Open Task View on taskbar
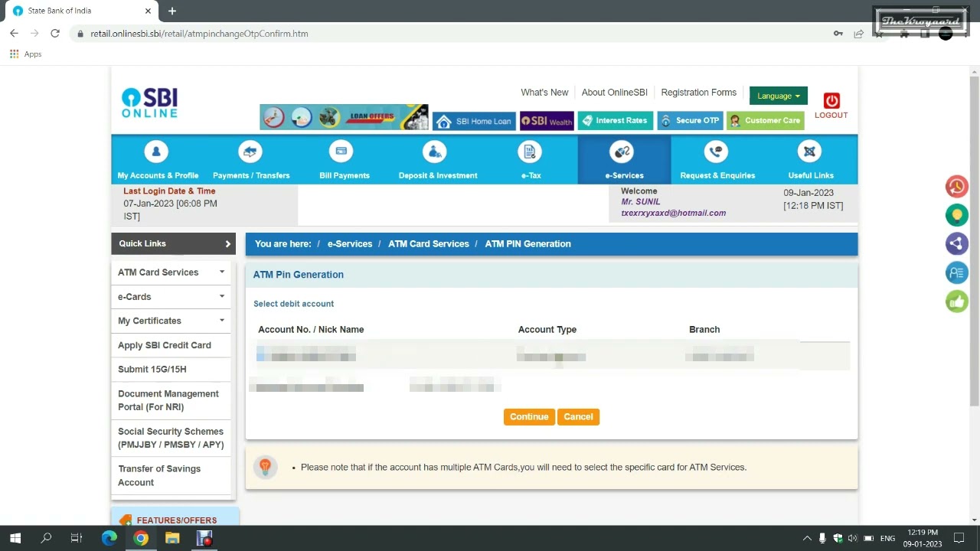The image size is (980, 551). tap(77, 539)
